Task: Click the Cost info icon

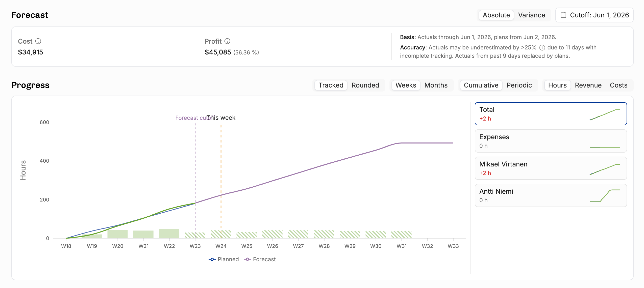Action: [x=38, y=41]
